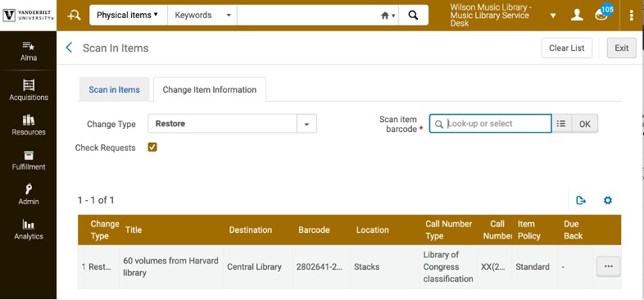Open Physical items search type dropdown
This screenshot has height=300, width=644.
pos(128,16)
